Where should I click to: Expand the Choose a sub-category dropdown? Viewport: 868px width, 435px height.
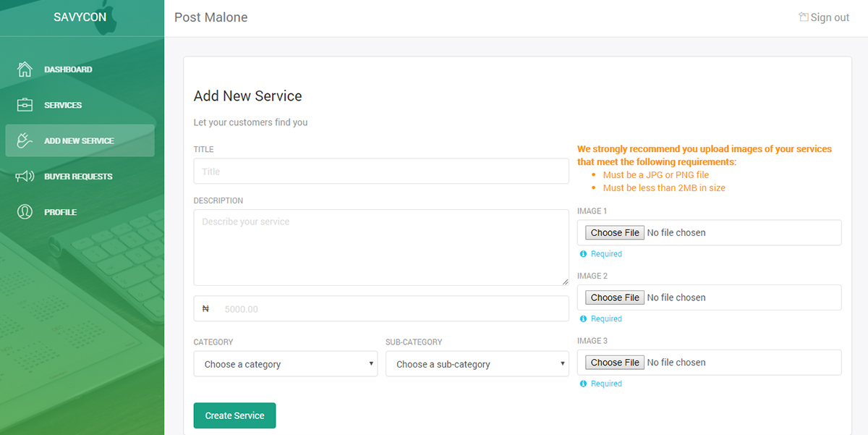[x=477, y=364]
